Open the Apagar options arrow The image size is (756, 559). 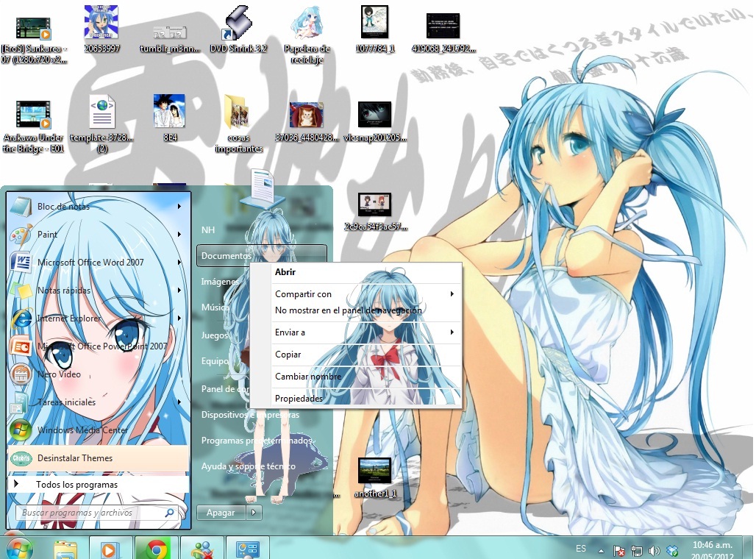[254, 512]
